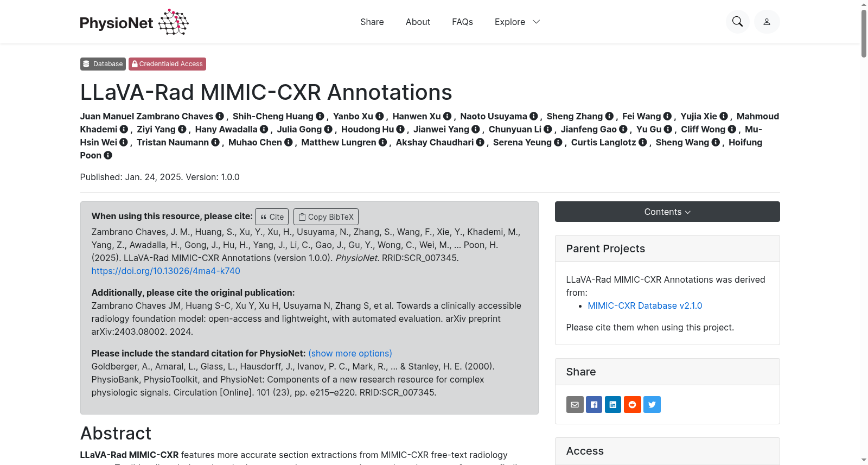Open the search icon in header

[737, 22]
